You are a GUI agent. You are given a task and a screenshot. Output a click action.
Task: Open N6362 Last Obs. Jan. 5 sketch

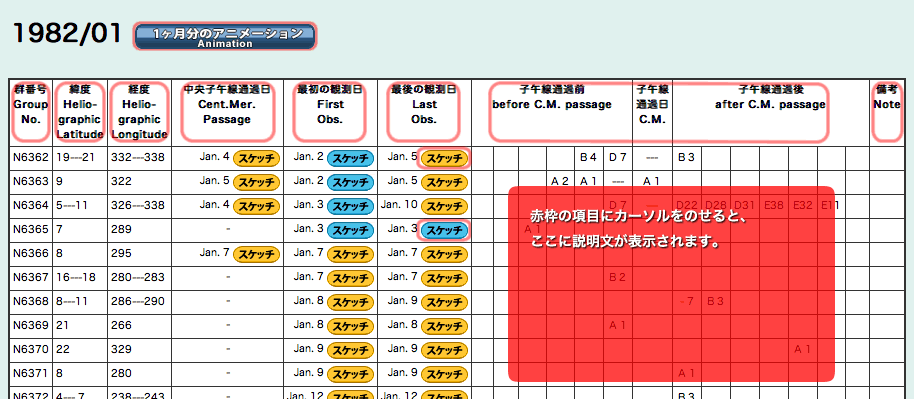pos(445,158)
